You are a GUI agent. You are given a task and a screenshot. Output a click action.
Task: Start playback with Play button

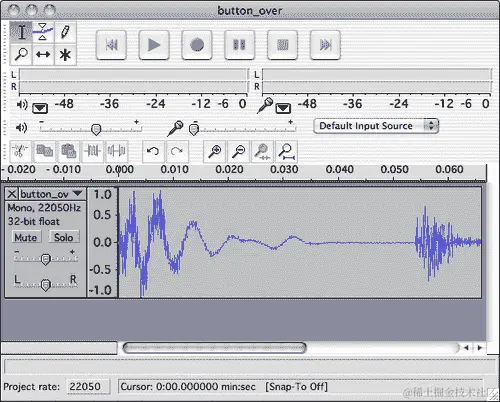tap(154, 45)
